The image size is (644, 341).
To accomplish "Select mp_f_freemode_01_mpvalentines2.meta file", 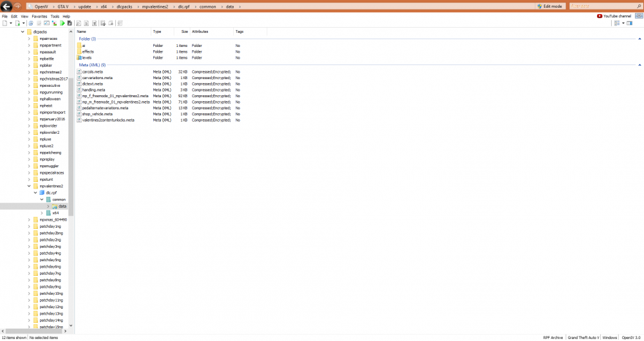I will coord(115,96).
